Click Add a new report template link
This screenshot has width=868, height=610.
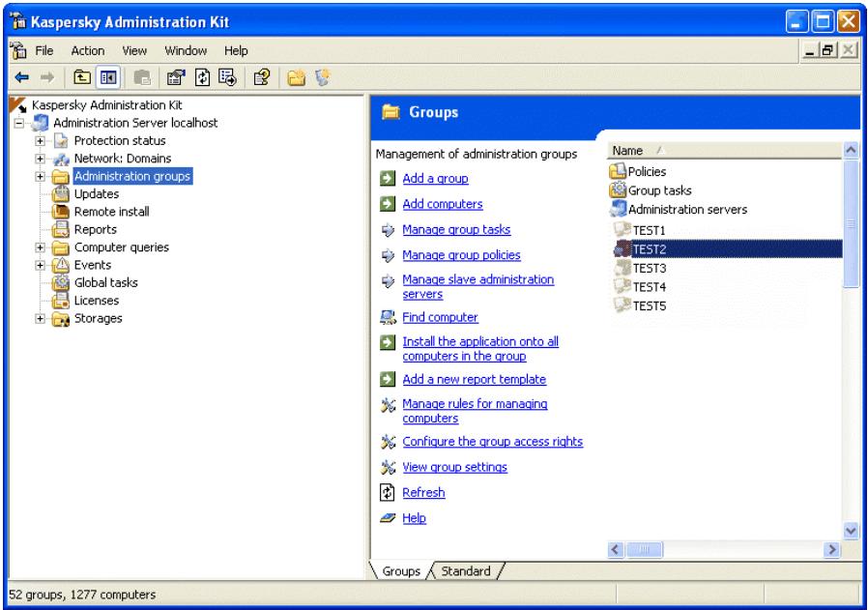[x=474, y=379]
